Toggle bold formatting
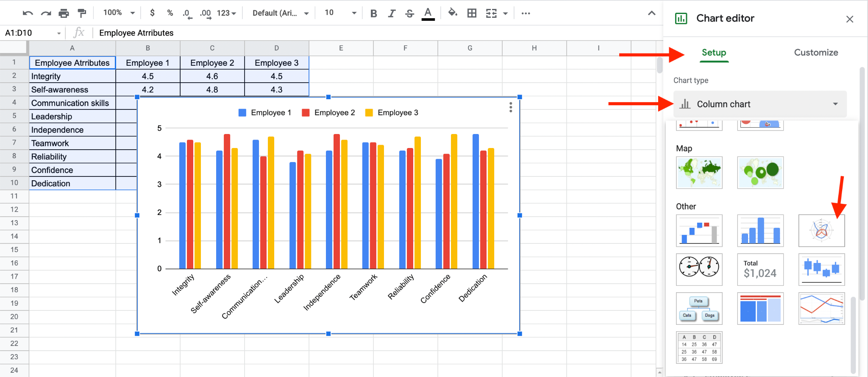The height and width of the screenshot is (377, 868). tap(373, 13)
